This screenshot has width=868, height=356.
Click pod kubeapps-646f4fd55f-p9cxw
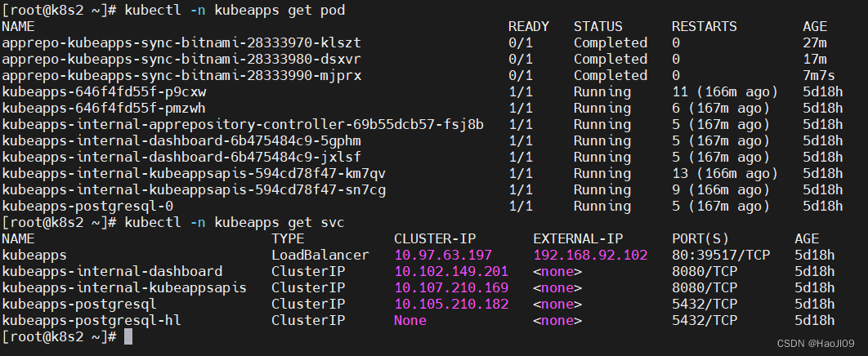point(104,91)
